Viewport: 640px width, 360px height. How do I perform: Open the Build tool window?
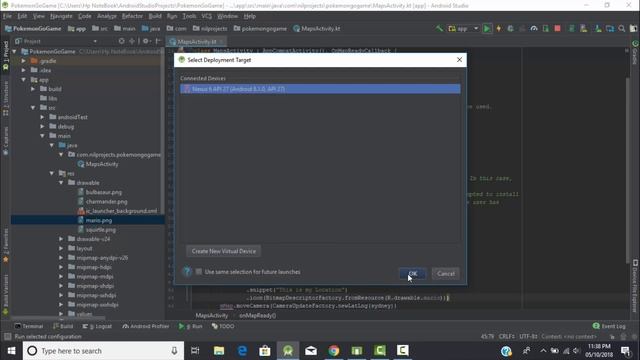point(63,326)
